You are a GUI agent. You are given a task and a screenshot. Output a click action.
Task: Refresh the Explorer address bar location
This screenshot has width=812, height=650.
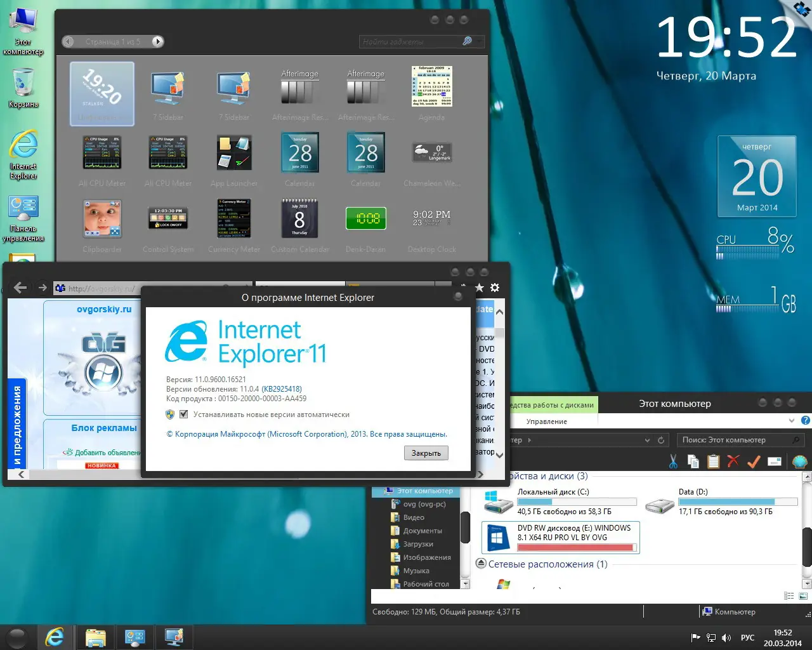(x=661, y=440)
